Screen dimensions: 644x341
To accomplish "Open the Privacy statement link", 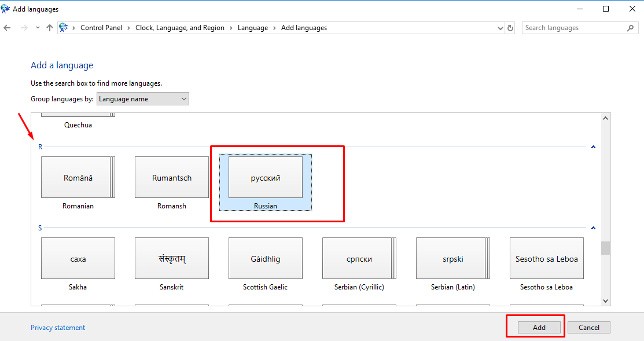I will [58, 328].
